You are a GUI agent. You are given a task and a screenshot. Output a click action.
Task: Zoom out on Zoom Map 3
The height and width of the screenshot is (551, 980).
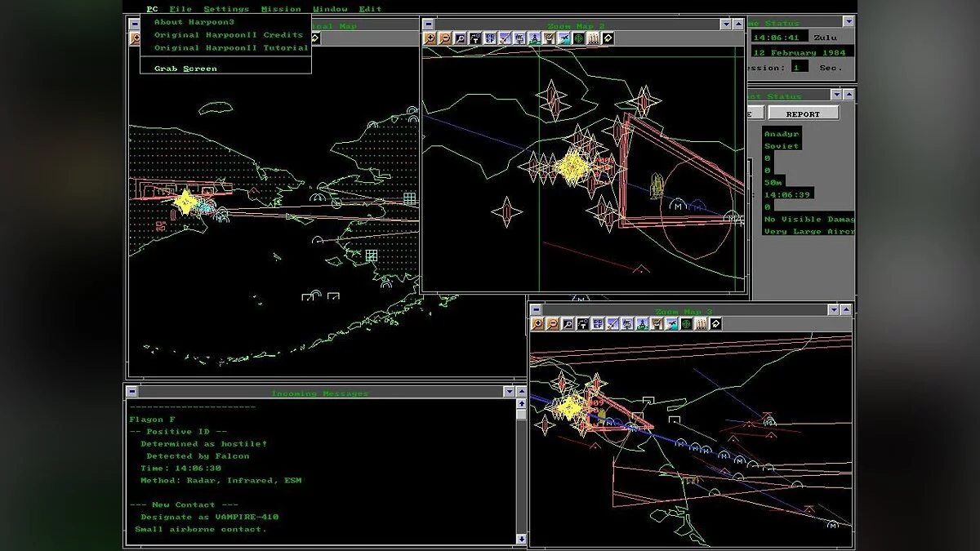(x=553, y=324)
